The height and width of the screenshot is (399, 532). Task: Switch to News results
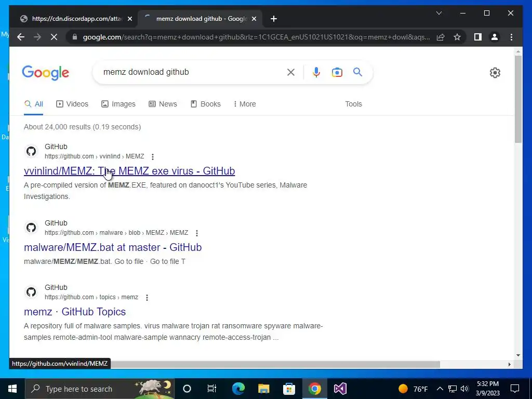pos(163,104)
